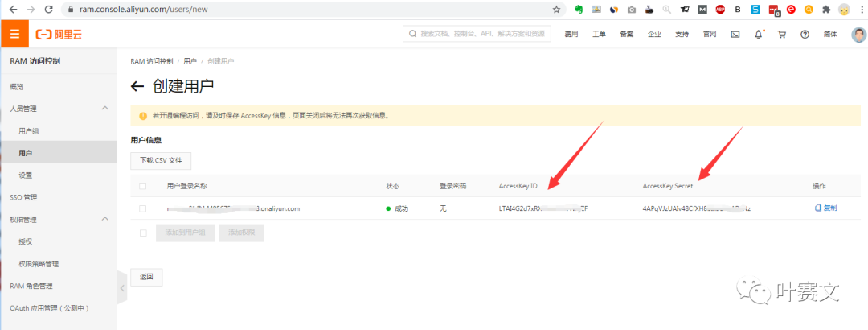The height and width of the screenshot is (330, 868).
Task: Tick the select-all checkbox in table header
Action: (x=143, y=187)
